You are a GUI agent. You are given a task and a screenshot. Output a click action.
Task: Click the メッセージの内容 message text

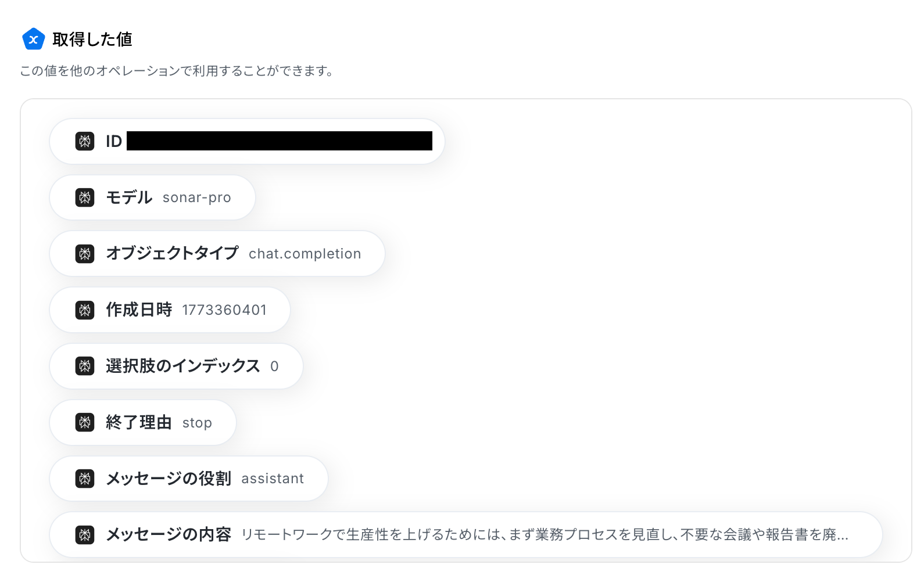(x=545, y=534)
